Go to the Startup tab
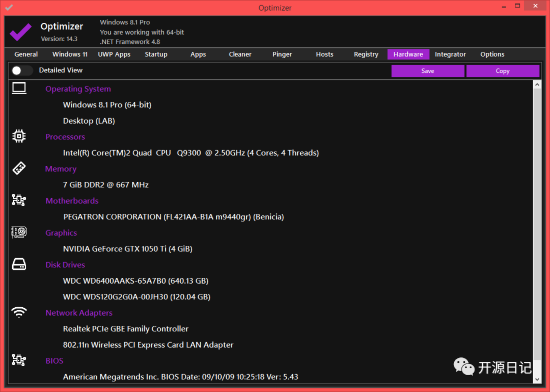Image resolution: width=550 pixels, height=392 pixels. [x=156, y=54]
